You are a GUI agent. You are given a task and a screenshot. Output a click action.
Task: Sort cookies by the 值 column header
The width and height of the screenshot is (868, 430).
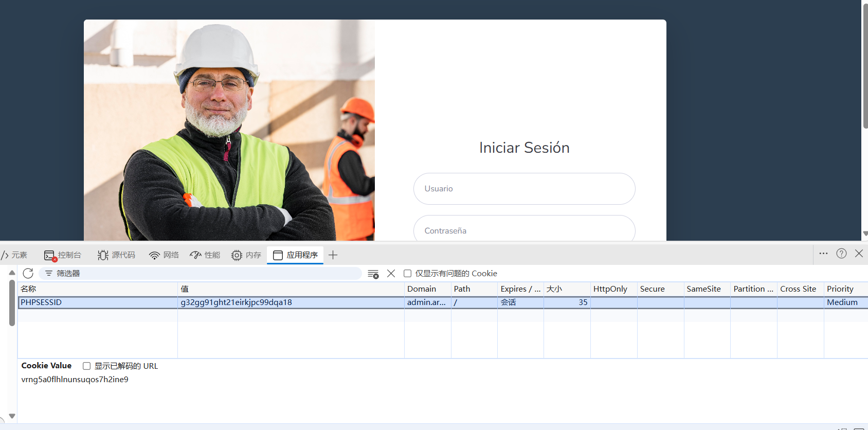click(x=291, y=289)
